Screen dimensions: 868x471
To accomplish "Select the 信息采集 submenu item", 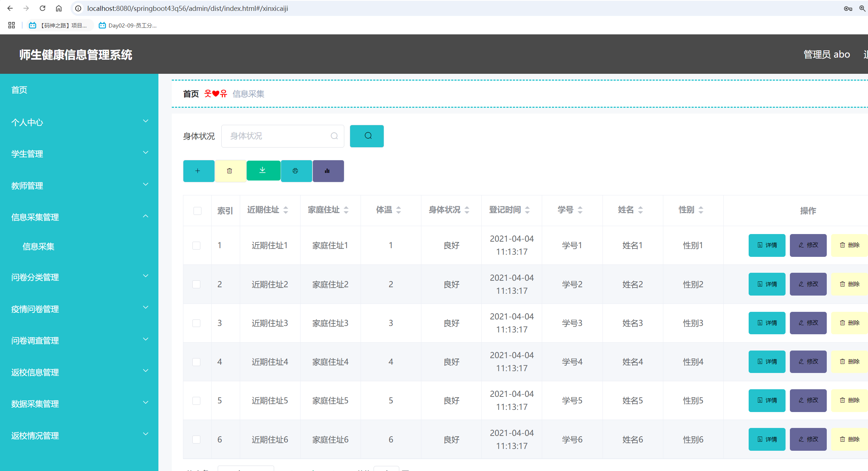I will coord(38,246).
